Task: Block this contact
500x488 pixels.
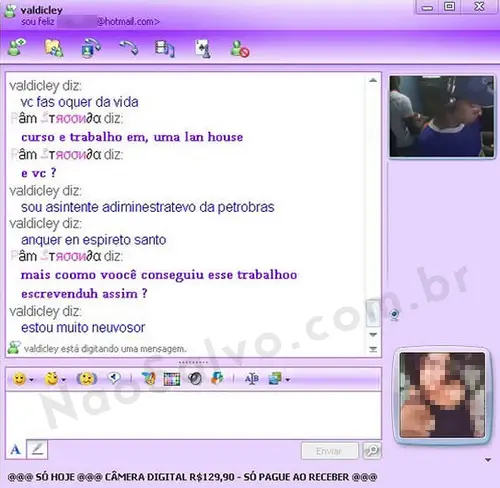Action: click(240, 49)
